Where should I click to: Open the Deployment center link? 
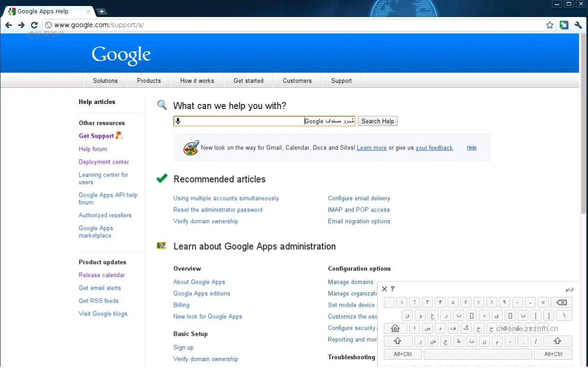104,162
